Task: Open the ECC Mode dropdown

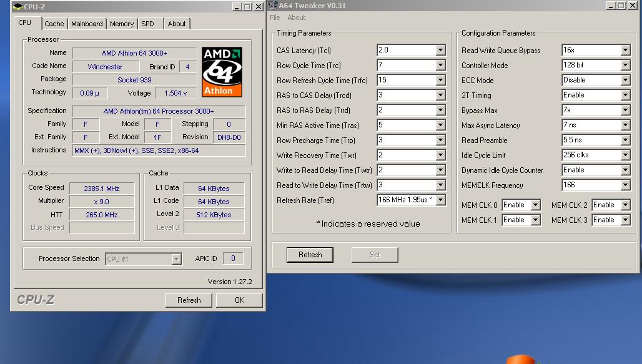Action: [625, 80]
